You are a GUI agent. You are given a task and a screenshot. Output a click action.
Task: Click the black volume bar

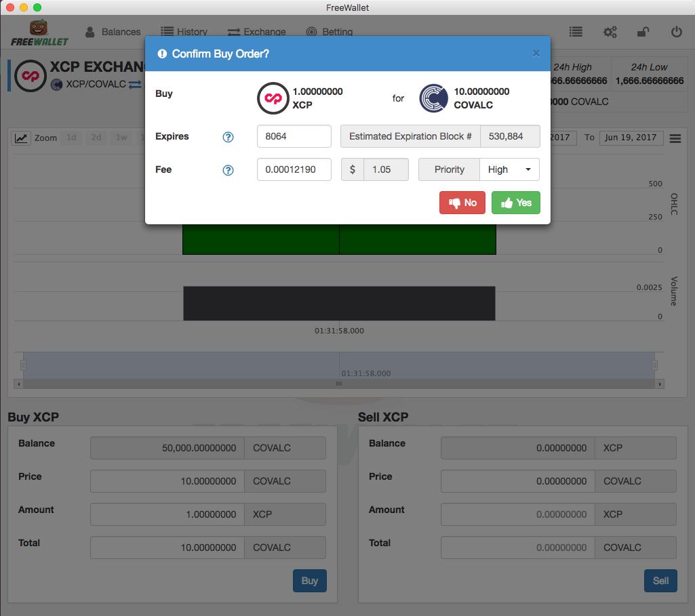coord(339,304)
